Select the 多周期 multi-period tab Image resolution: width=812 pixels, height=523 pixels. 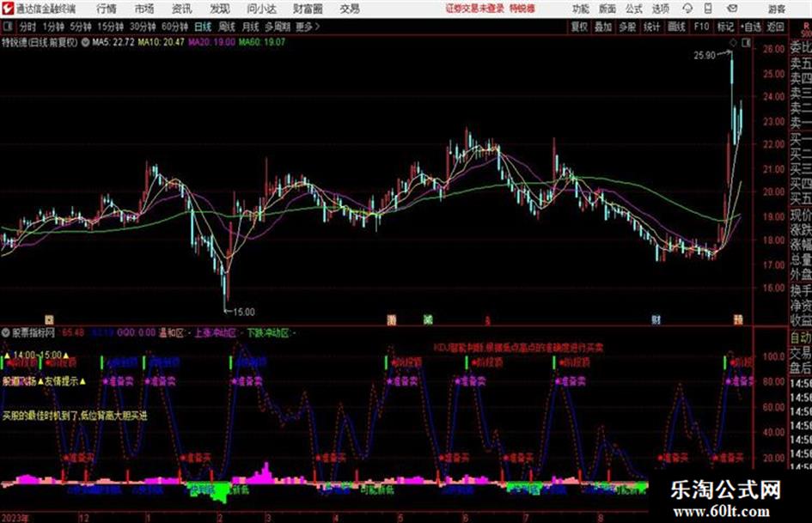point(278,27)
